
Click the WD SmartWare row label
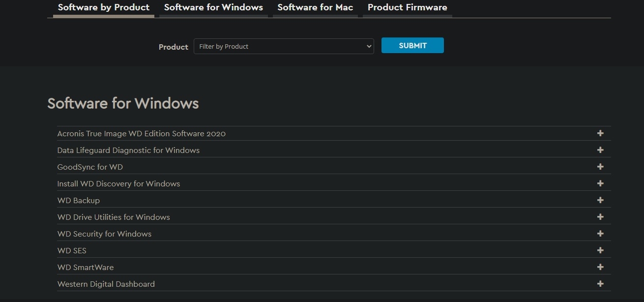86,268
